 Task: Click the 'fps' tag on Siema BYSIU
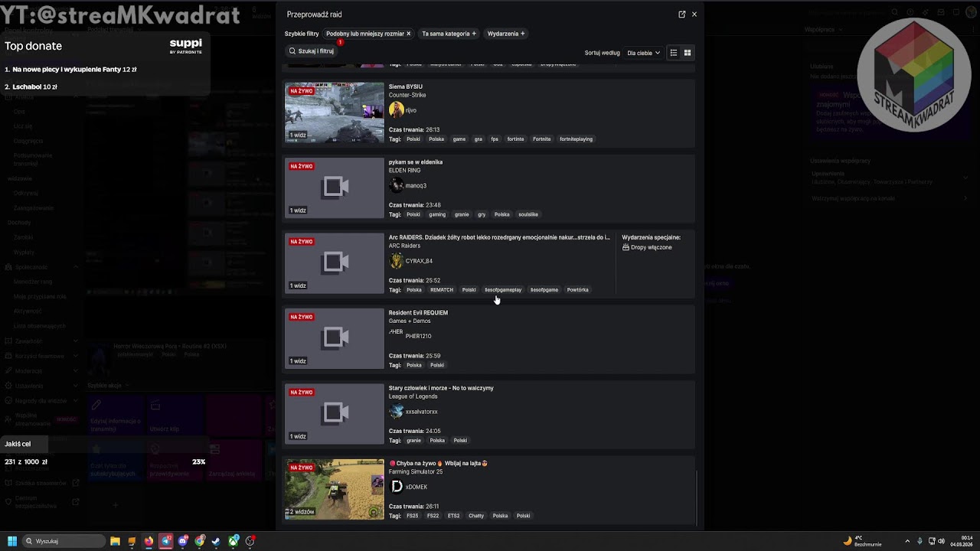click(495, 139)
